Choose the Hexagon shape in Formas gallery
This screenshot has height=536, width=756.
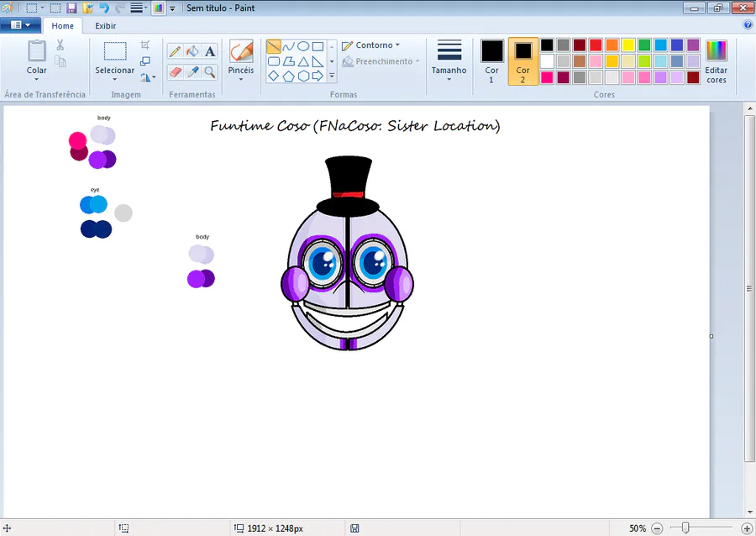303,76
